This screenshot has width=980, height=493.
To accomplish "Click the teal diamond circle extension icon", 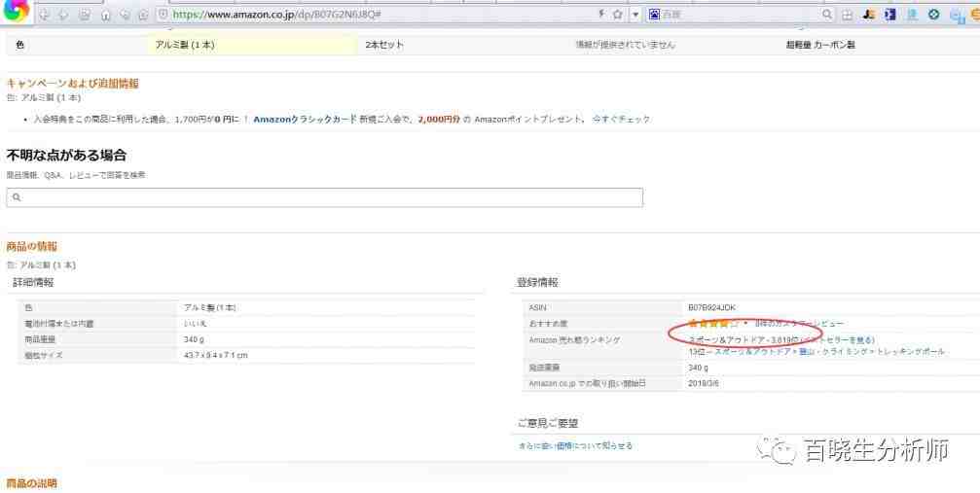I will coord(933,15).
